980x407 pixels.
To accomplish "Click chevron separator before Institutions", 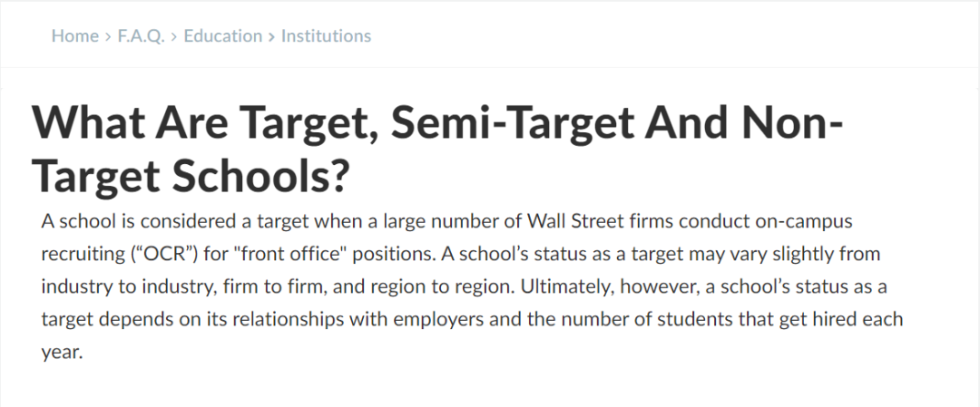I will tap(271, 36).
